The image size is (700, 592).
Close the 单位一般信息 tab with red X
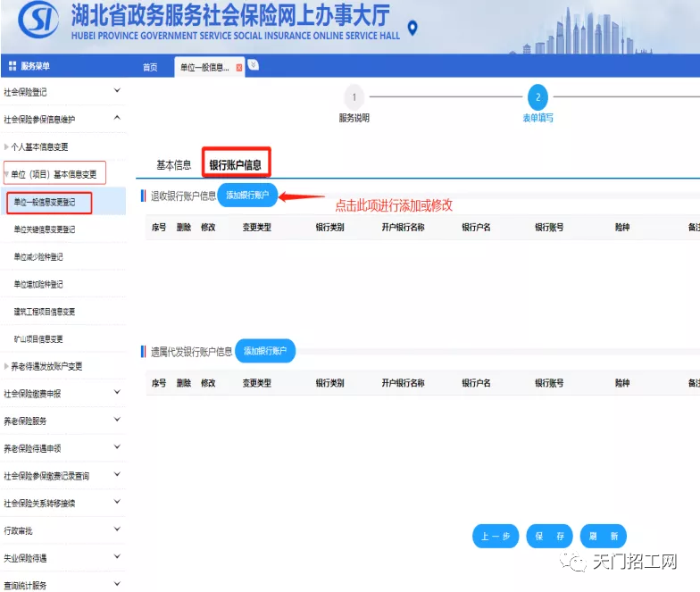pyautogui.click(x=238, y=68)
